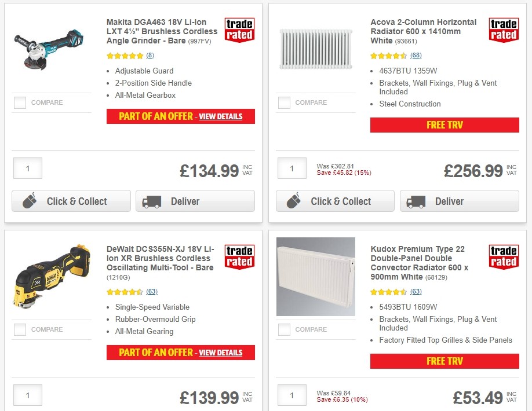This screenshot has width=532, height=411.
Task: Click the five-star rating under the Makita grinder
Action: pos(125,56)
